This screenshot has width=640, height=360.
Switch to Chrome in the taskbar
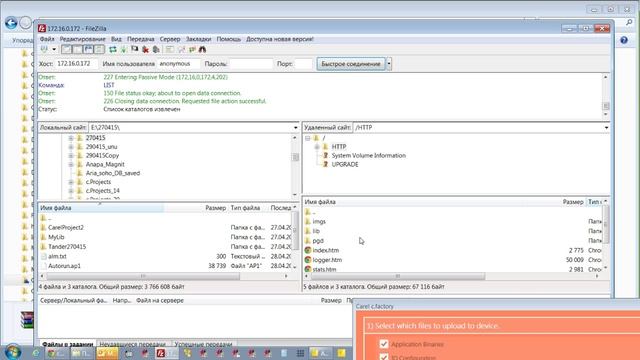57,353
